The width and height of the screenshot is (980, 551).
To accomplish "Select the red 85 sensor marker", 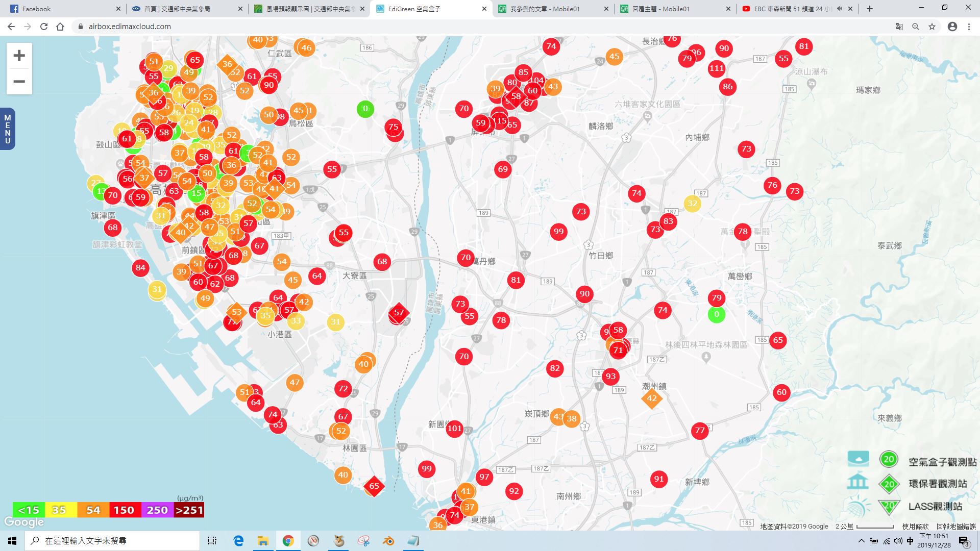I will click(523, 72).
